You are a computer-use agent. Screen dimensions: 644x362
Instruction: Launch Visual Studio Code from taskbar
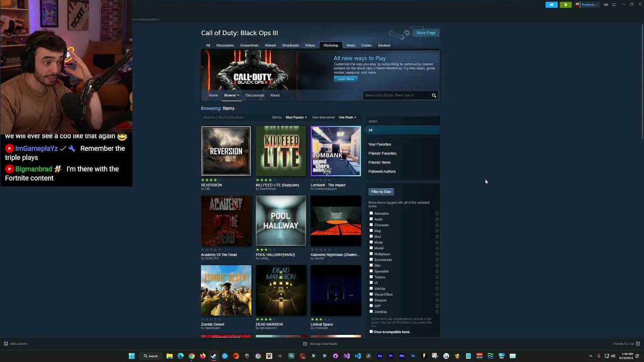358,356
